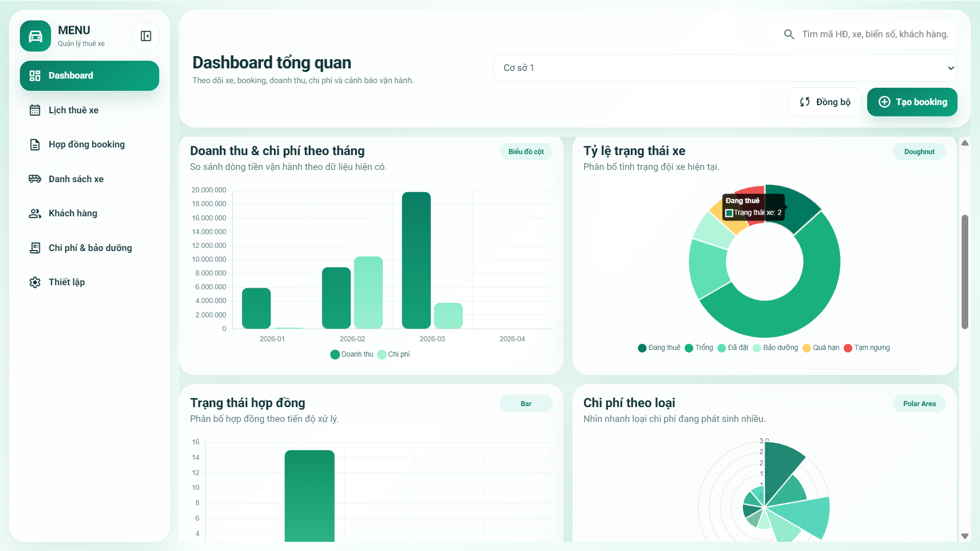Viewport: 980px width, 551px height.
Task: Select the Danh sách xe car icon
Action: click(x=34, y=179)
